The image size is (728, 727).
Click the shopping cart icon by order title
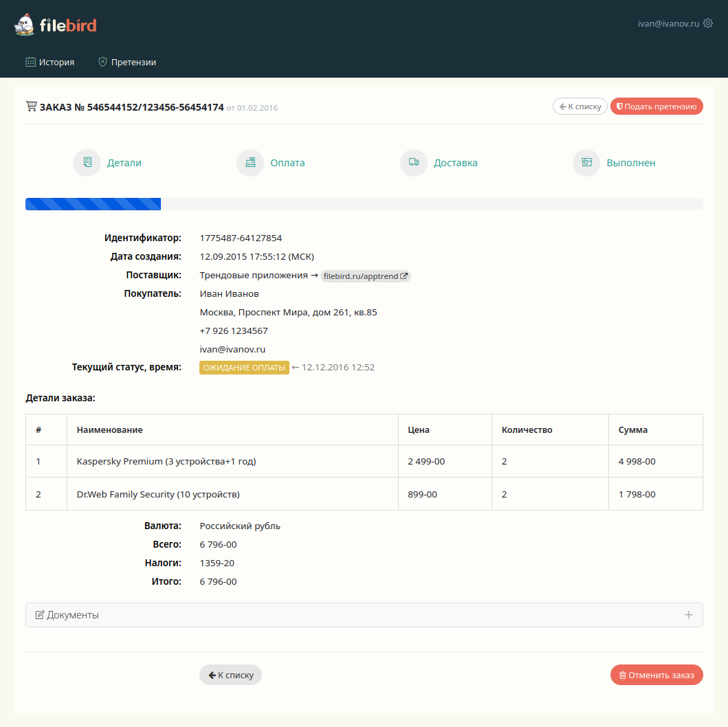click(x=31, y=107)
